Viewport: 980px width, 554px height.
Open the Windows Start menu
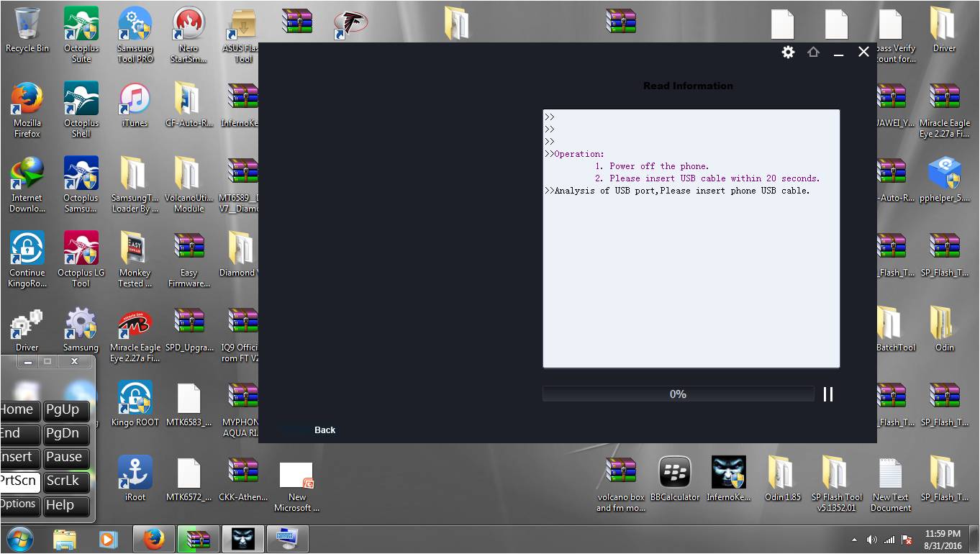pos(19,539)
